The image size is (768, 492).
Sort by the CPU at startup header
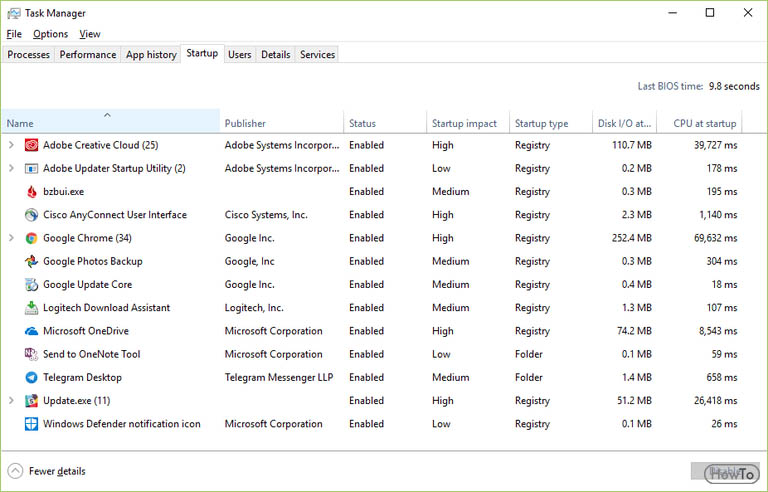point(699,121)
